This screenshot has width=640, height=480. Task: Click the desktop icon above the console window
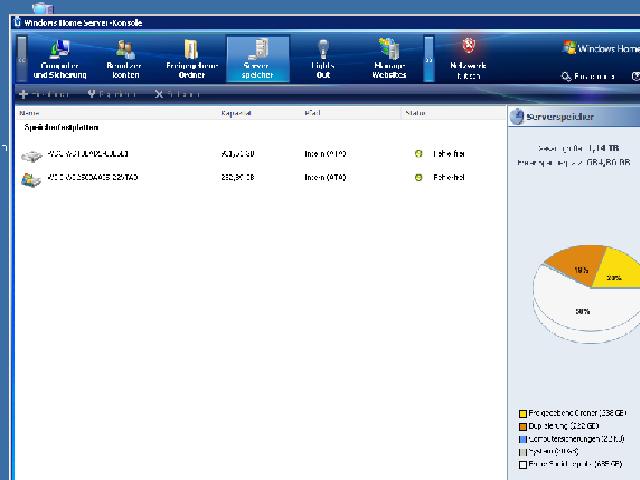[43, 7]
